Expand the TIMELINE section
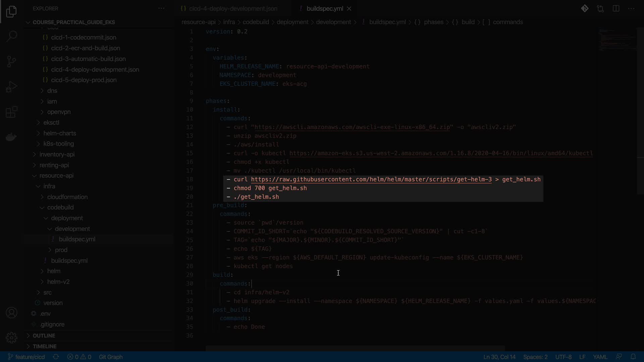Screen dimensions: 644x362 45,346
